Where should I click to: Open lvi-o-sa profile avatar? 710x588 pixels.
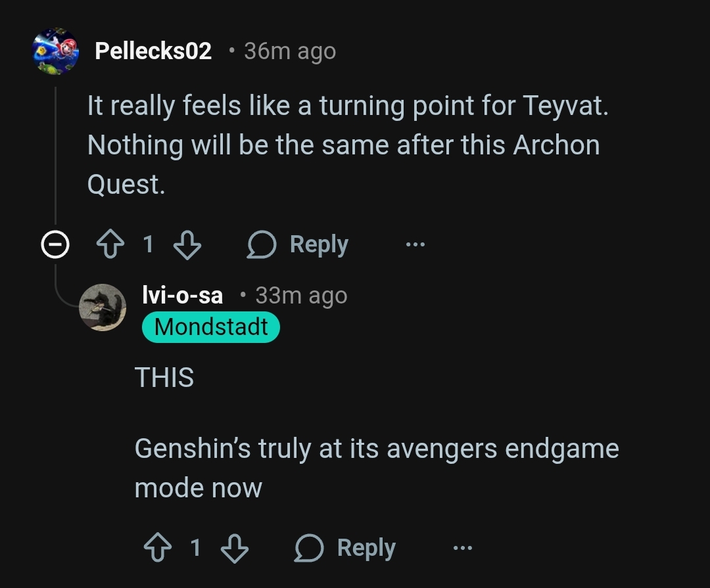click(x=103, y=307)
